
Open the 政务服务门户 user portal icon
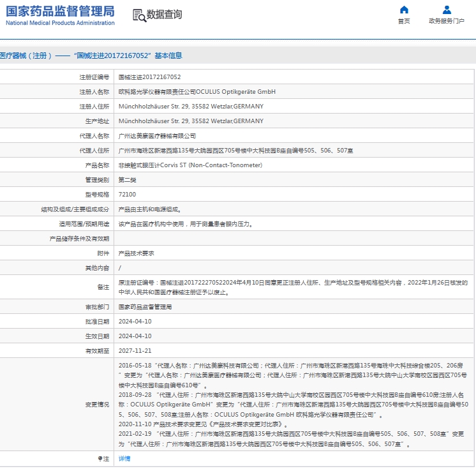tap(447, 10)
